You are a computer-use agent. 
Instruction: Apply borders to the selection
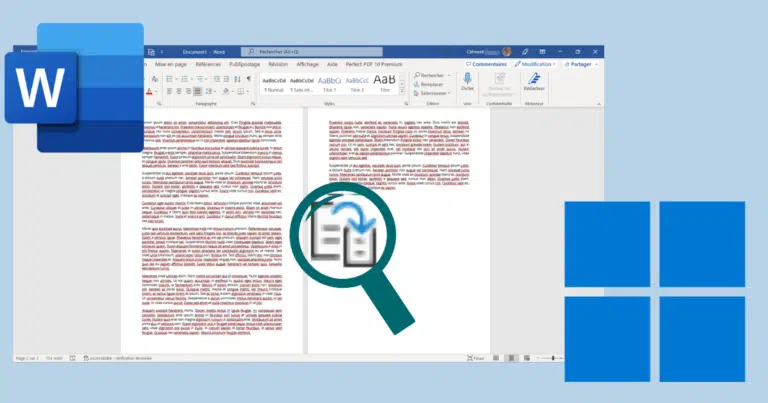[x=240, y=92]
